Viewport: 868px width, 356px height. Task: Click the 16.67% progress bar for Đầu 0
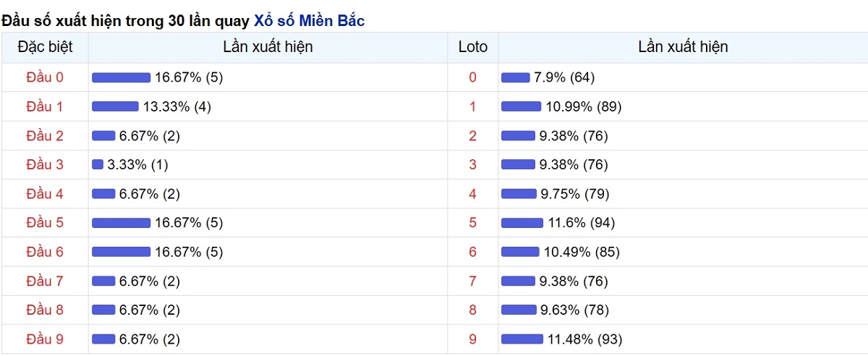point(121,77)
